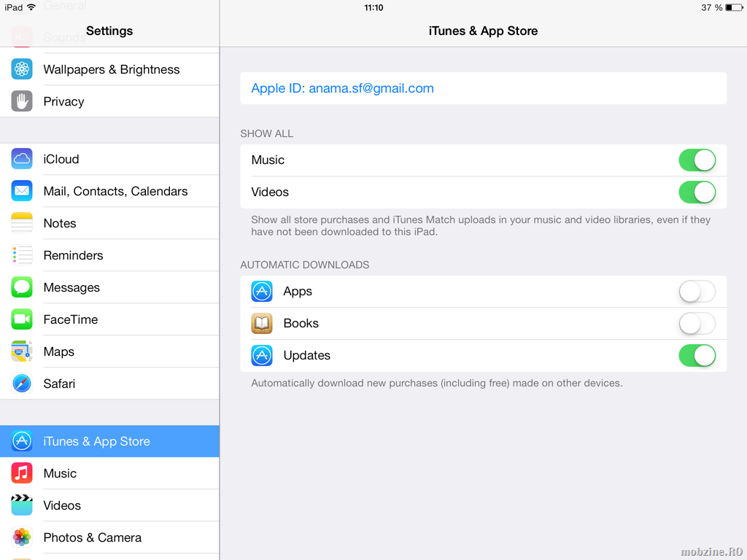
Task: Tap the Books label in Automatic Downloads
Action: point(301,323)
